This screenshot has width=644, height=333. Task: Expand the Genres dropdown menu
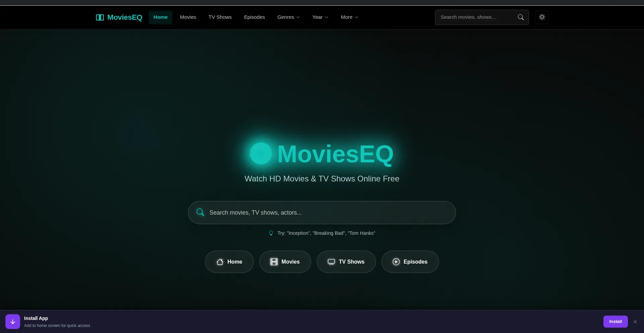click(288, 17)
